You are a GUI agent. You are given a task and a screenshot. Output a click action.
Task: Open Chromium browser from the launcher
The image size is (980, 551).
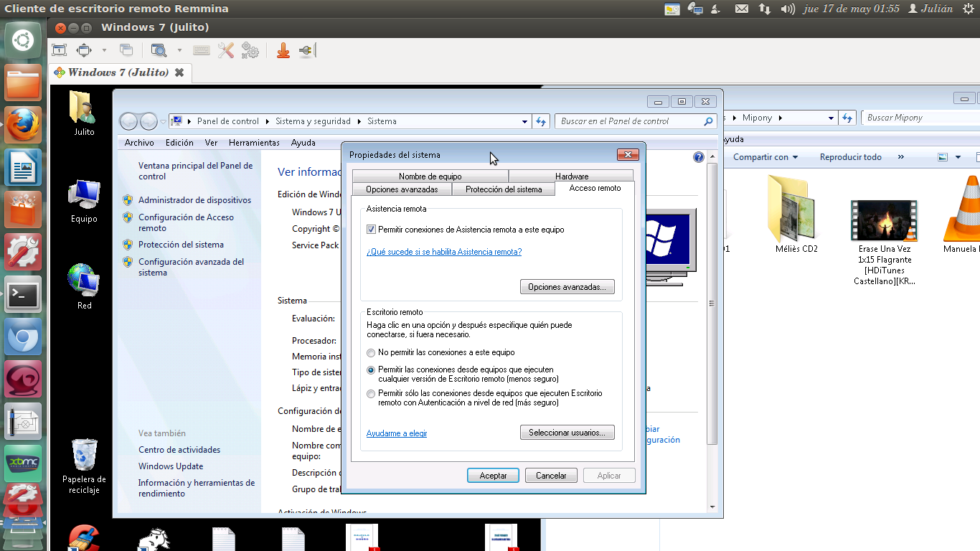pos(23,336)
